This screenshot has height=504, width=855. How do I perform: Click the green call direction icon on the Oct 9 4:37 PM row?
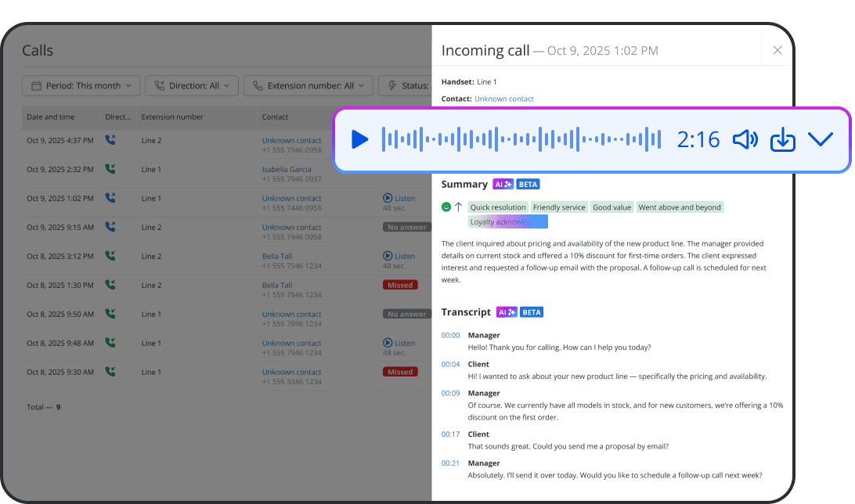[x=111, y=140]
